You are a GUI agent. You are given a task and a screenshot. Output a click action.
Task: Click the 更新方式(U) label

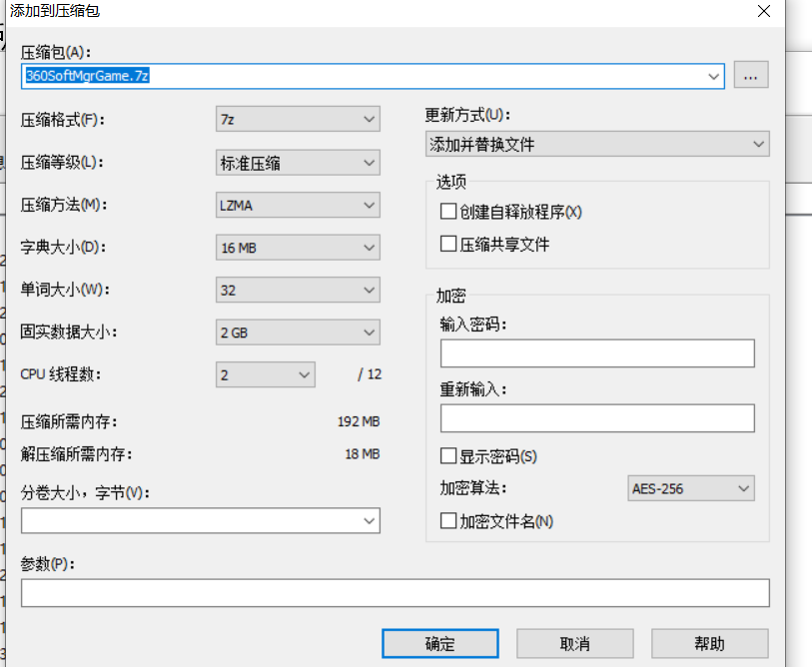pyautogui.click(x=467, y=115)
